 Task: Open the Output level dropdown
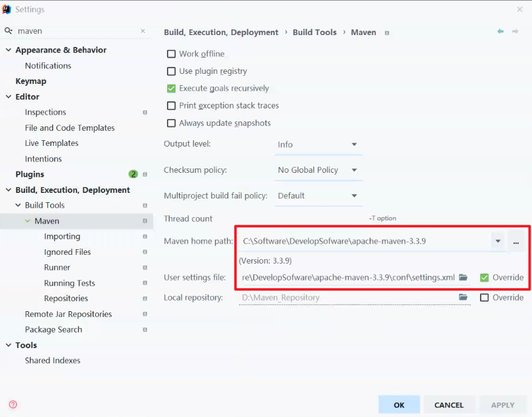(318, 145)
